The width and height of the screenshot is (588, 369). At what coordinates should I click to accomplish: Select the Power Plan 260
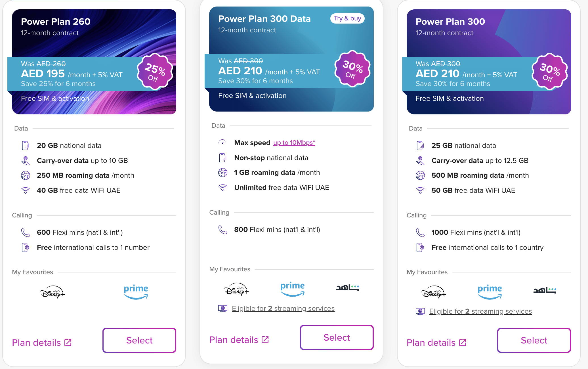tap(139, 340)
